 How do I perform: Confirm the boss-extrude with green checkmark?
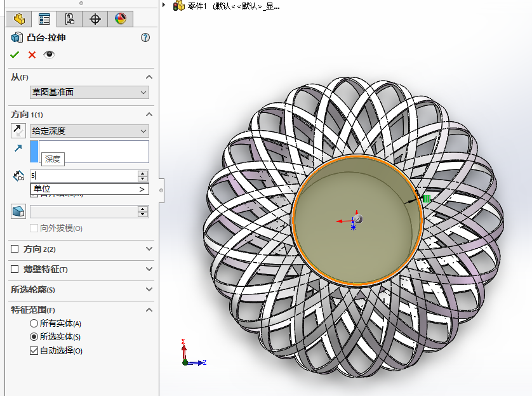[15, 55]
